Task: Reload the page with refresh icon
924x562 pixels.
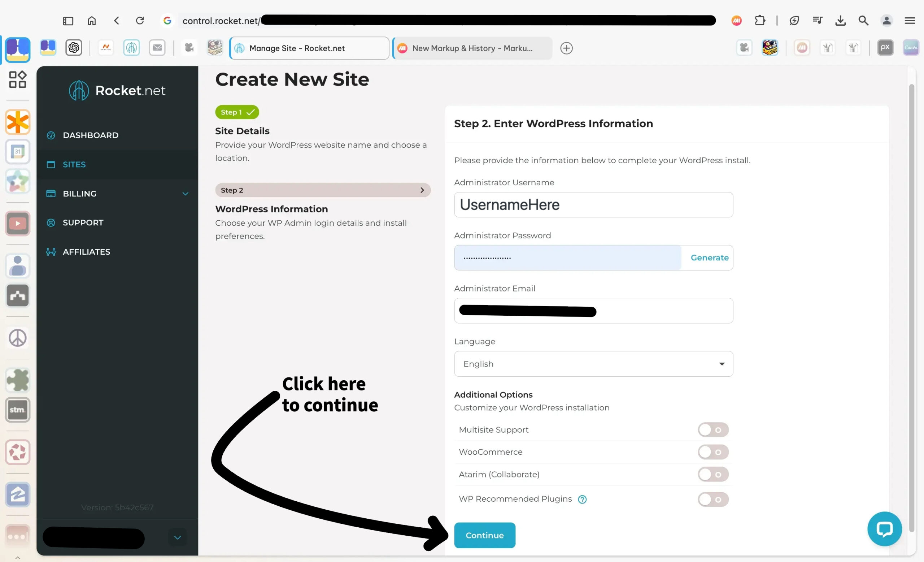Action: [x=140, y=21]
